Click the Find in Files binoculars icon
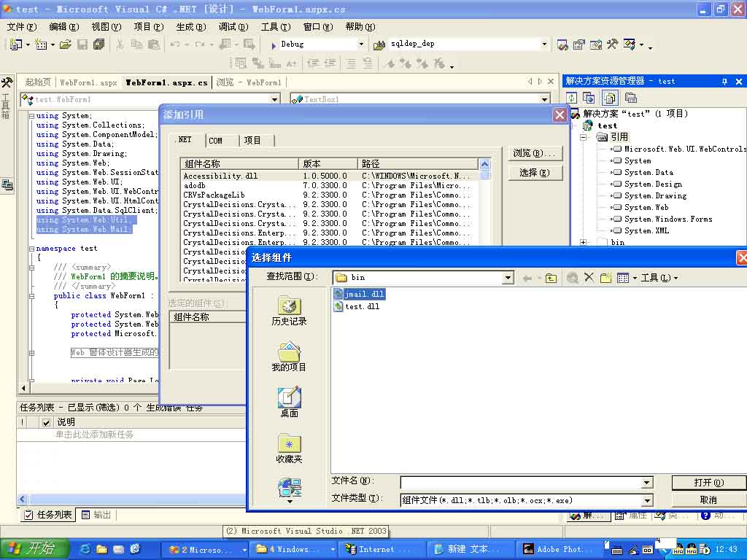The image size is (747, 560). coord(379,44)
